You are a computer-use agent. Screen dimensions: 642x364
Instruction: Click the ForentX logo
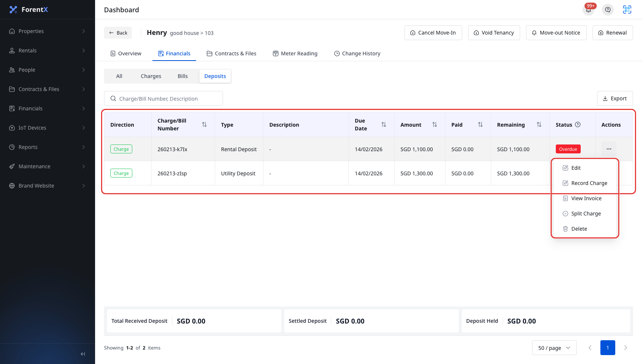(29, 10)
